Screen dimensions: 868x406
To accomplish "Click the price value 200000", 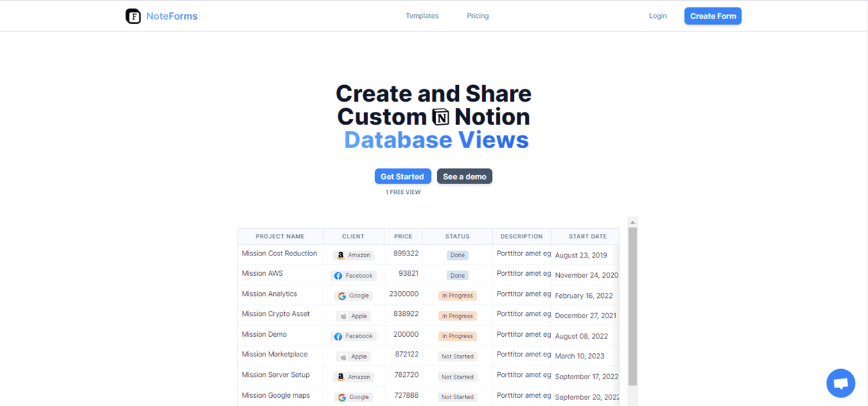I will click(406, 334).
